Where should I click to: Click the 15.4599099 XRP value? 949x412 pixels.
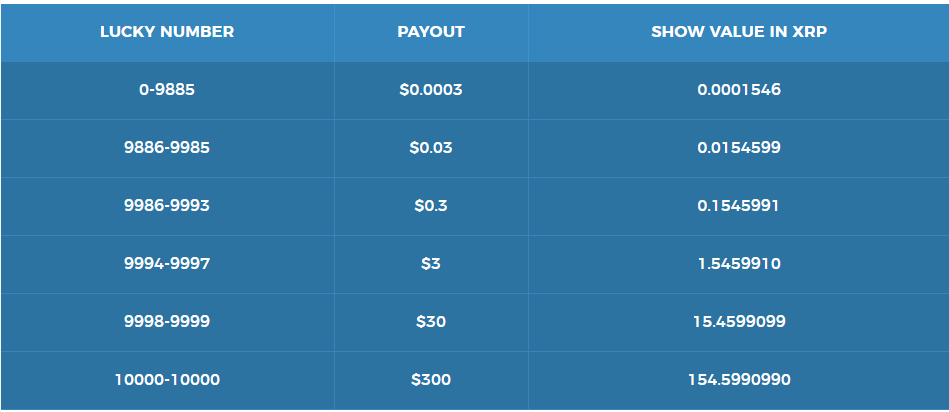[x=739, y=322]
